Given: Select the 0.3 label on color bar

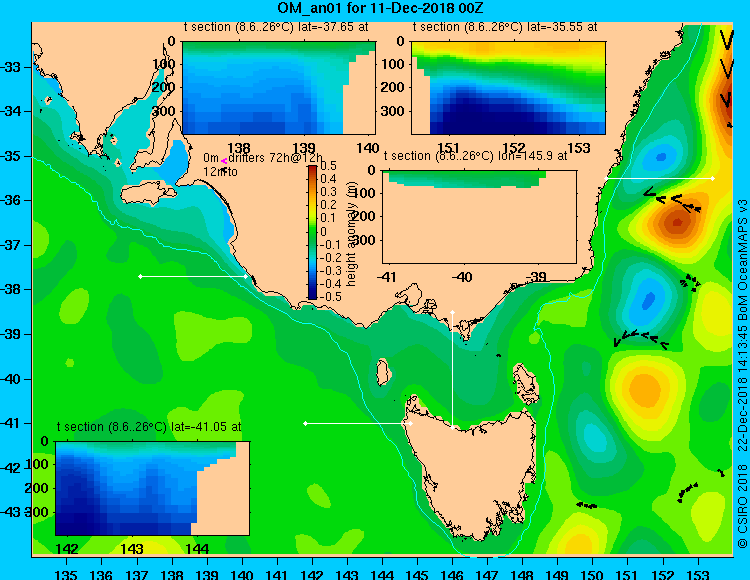Looking at the screenshot, I should (329, 192).
